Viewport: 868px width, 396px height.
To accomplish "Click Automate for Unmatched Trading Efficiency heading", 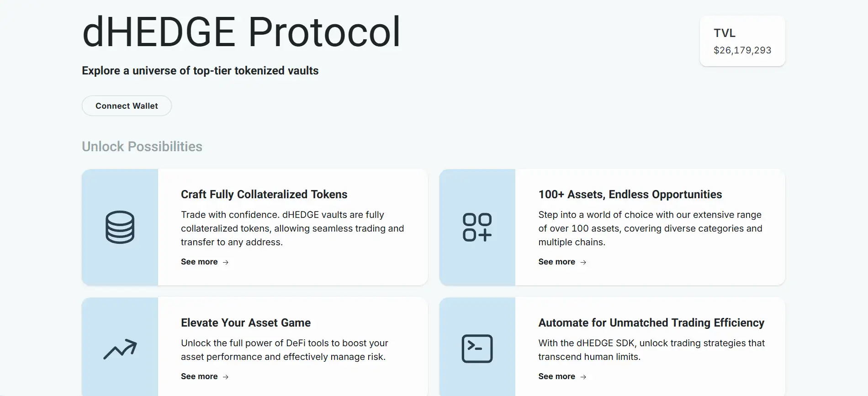I will tap(651, 323).
